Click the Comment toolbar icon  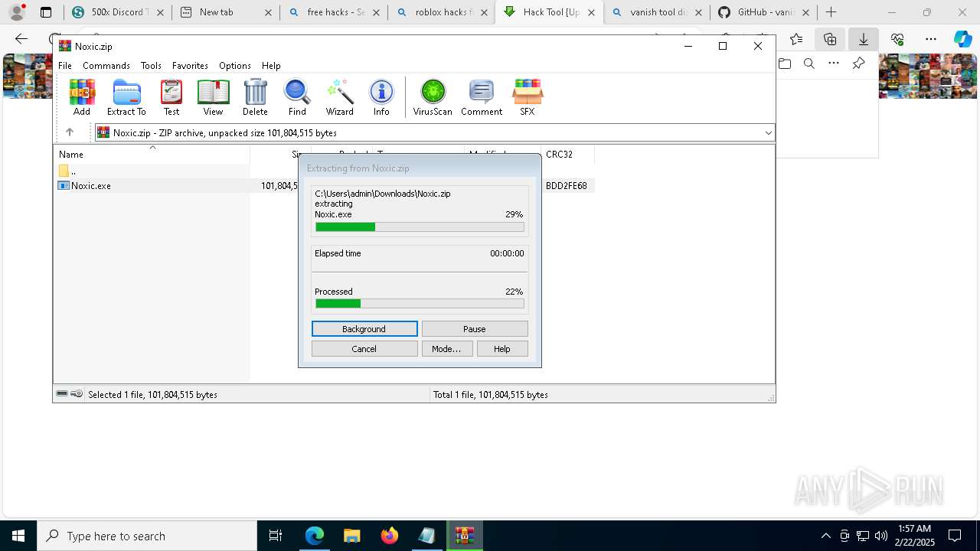482,97
